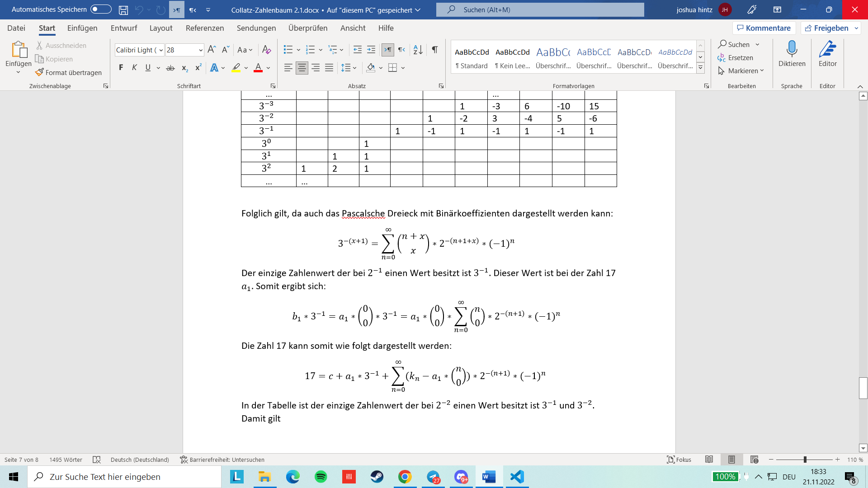Decrease paragraph indent
Screen dimensions: 868x488
[357, 50]
